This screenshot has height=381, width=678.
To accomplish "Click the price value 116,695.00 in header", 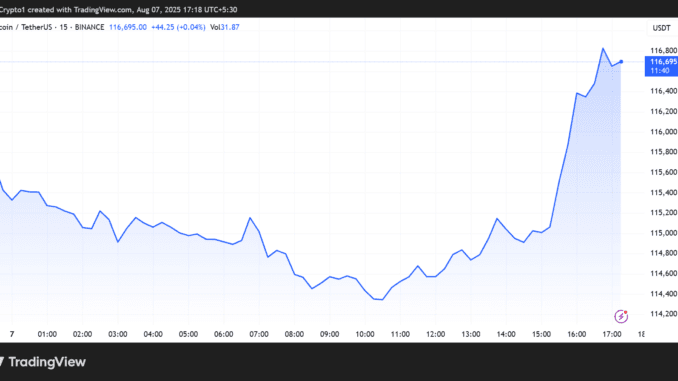I will (x=128, y=27).
